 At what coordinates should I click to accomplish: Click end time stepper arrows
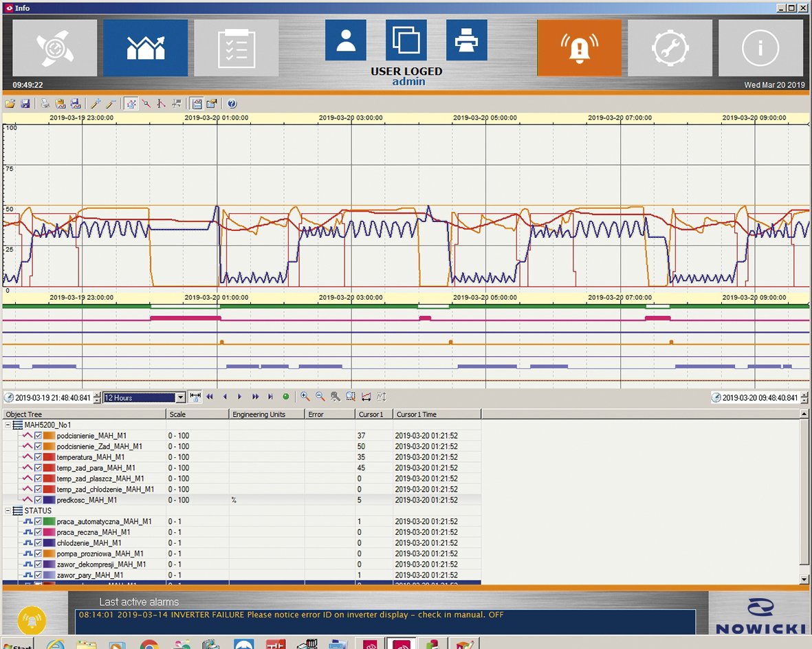click(804, 398)
